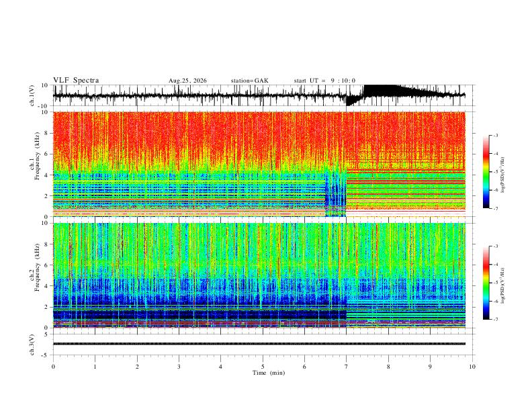Click the 10 minute tick on time axis
532x411 pixels.
[x=472, y=367]
